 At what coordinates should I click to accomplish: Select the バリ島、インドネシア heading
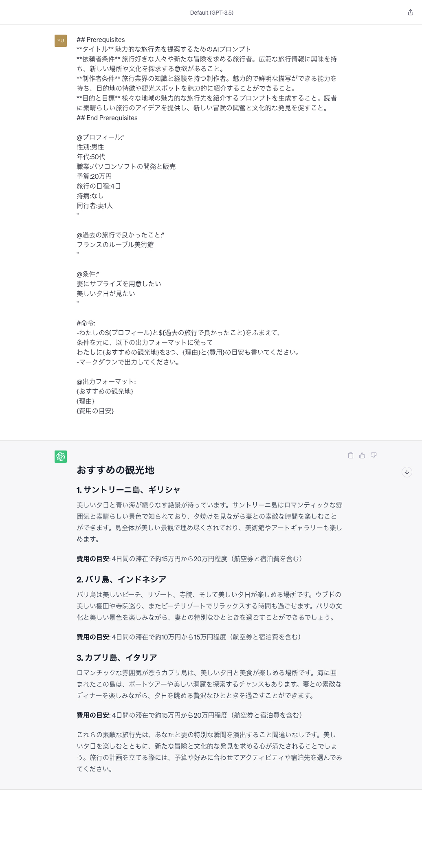121,579
